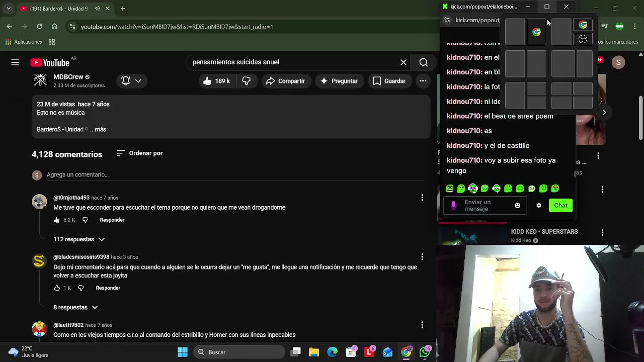Open Todos los marcadores bookmarks folder
Screen dimensions: 644x362
(618, 42)
